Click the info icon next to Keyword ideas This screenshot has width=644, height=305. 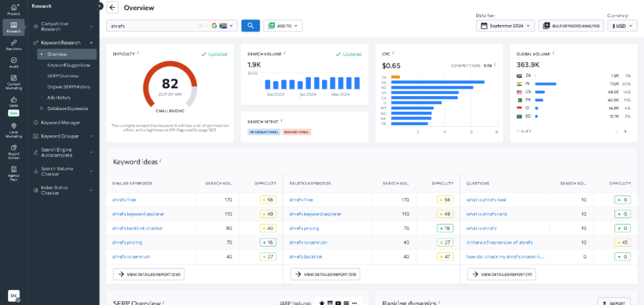tap(160, 161)
